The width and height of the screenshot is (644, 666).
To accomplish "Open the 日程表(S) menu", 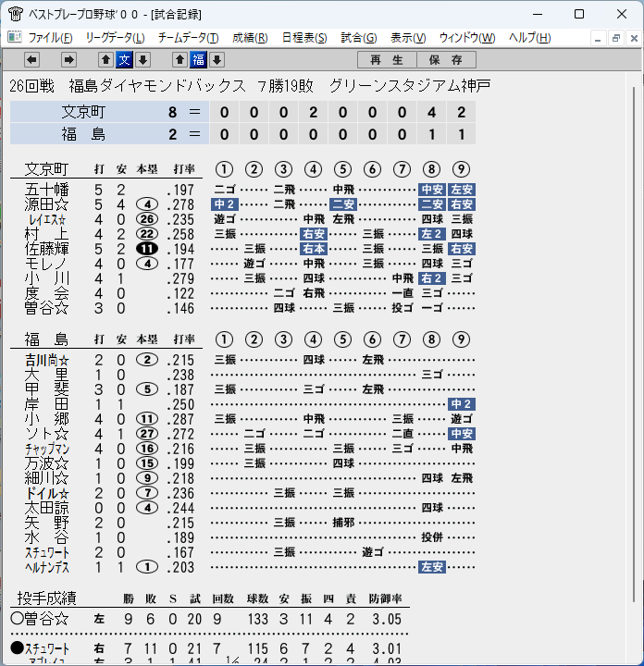I will coord(304,38).
